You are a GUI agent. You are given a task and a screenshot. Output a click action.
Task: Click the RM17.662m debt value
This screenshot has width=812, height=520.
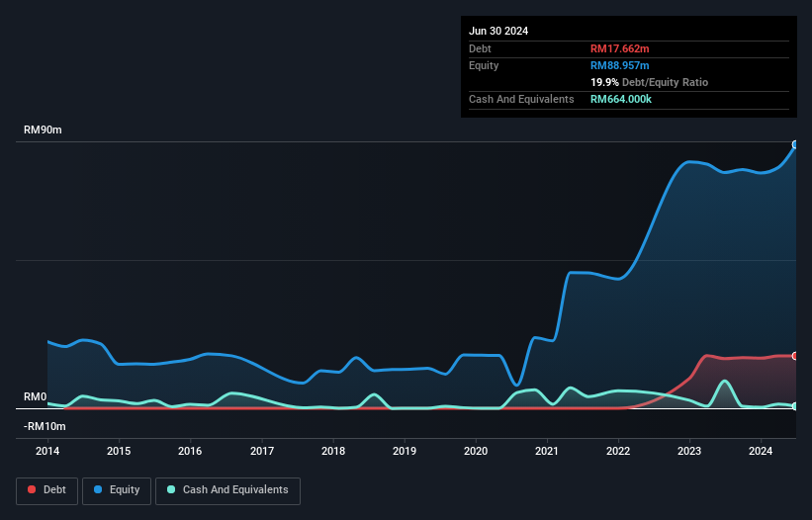619,48
